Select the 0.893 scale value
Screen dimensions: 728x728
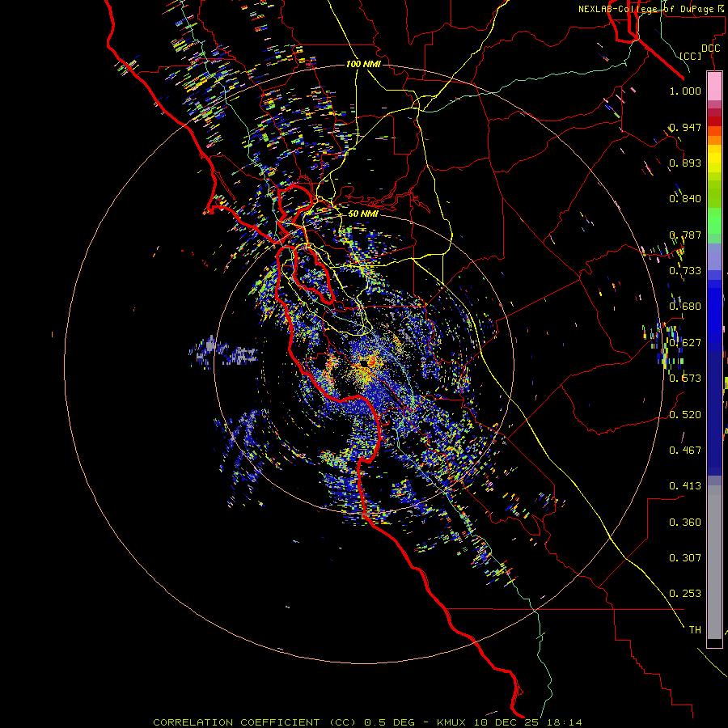[x=685, y=163]
